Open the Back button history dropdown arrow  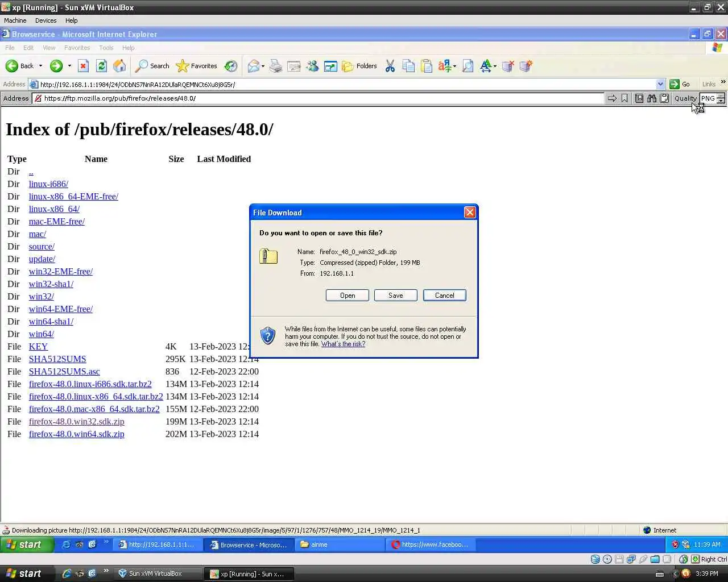click(40, 66)
